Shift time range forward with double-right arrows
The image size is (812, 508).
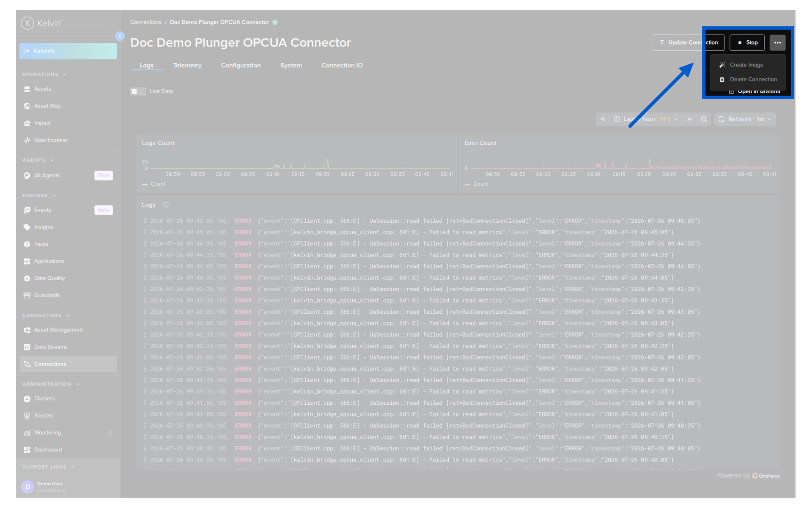[x=689, y=119]
